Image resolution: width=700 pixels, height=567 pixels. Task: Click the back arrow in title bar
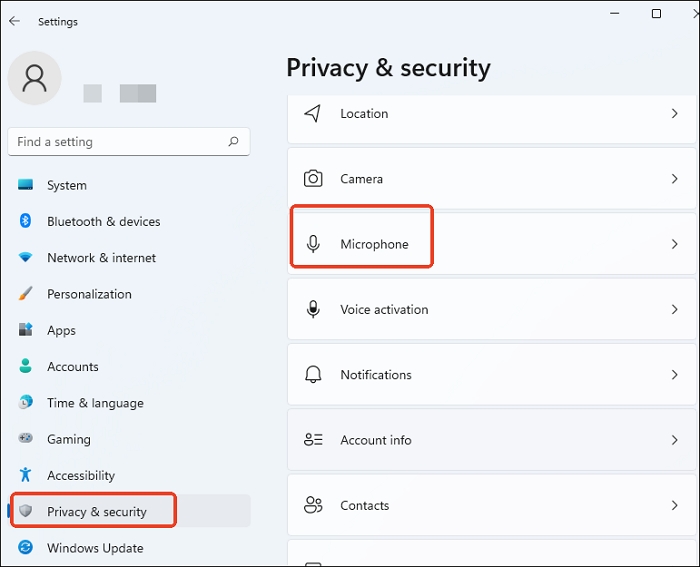(15, 21)
